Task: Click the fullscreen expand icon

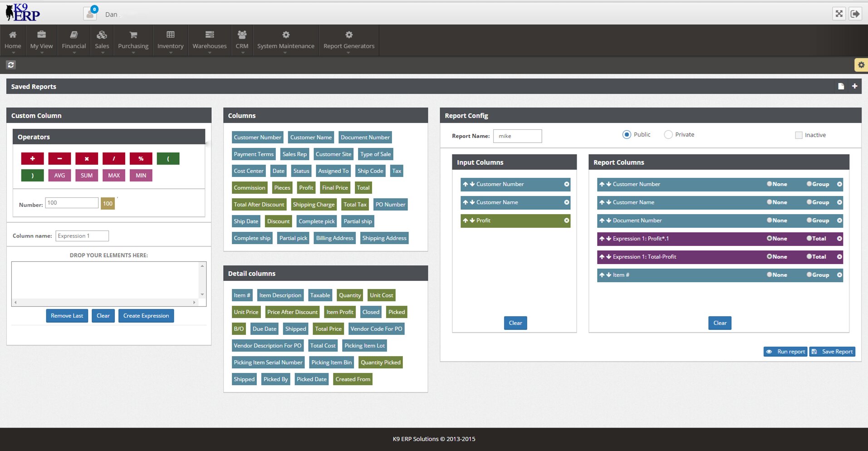Action: point(839,14)
